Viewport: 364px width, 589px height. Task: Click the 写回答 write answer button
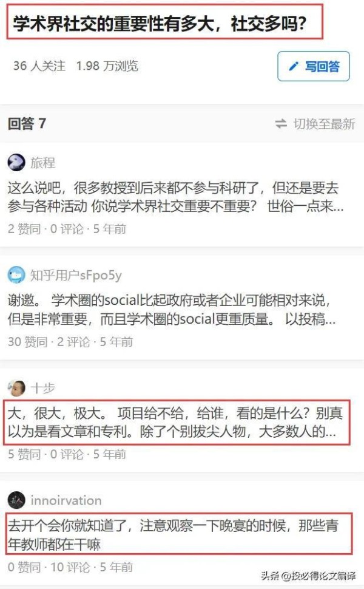click(x=314, y=66)
